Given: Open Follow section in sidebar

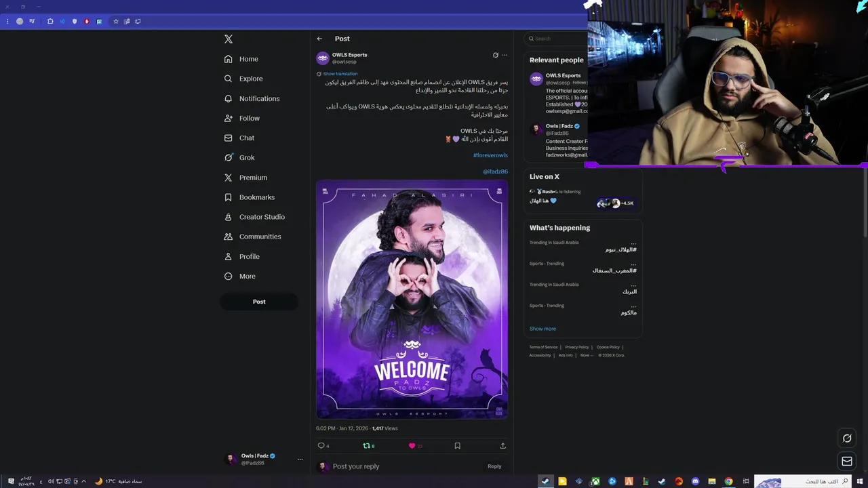Looking at the screenshot, I should point(242,118).
